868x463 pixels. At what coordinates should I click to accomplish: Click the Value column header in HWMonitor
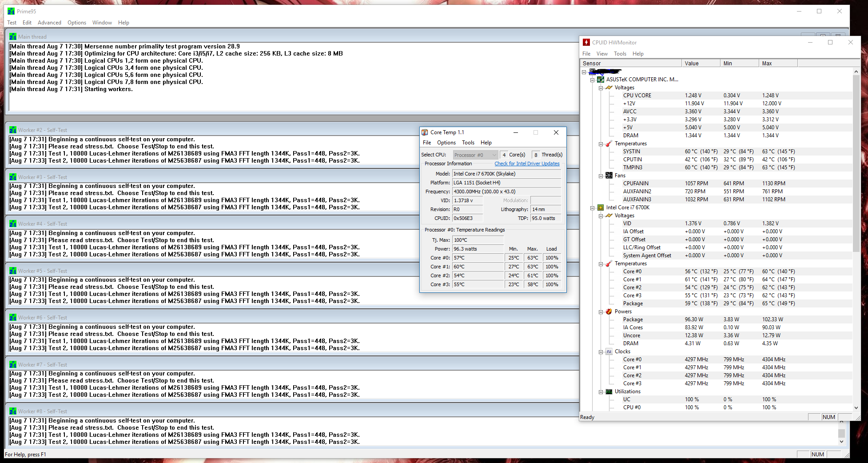pyautogui.click(x=701, y=64)
